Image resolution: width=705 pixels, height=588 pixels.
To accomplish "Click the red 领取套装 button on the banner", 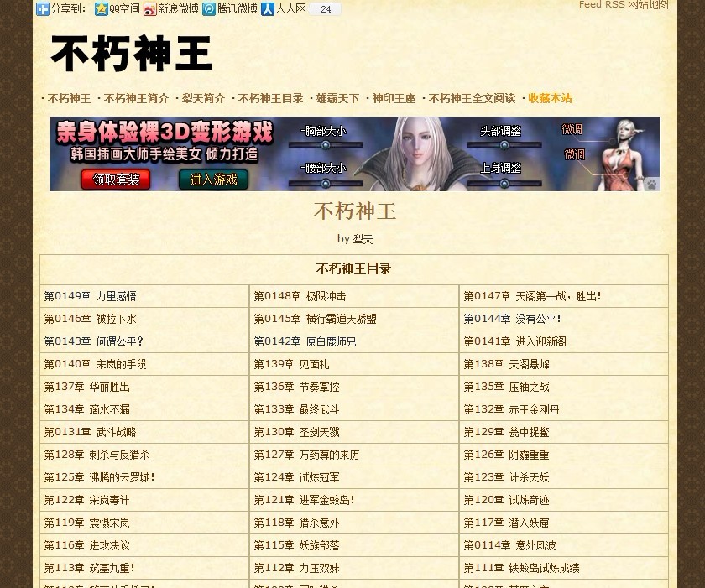I will [x=116, y=180].
